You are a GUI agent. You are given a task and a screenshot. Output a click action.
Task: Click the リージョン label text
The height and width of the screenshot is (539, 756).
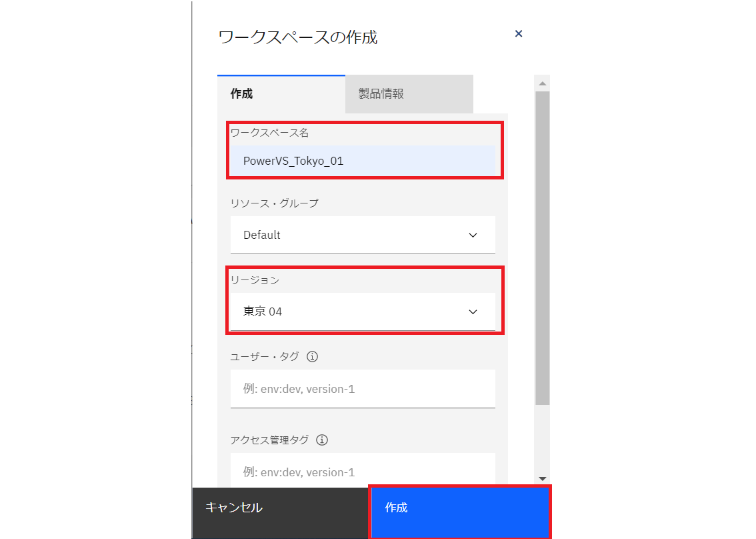click(x=255, y=280)
